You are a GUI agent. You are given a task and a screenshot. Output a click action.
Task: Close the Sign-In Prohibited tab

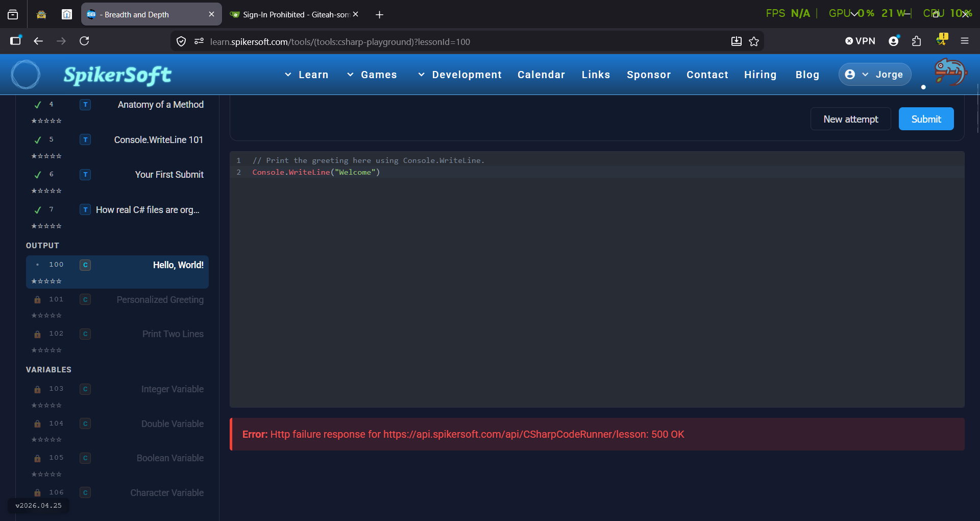[356, 14]
